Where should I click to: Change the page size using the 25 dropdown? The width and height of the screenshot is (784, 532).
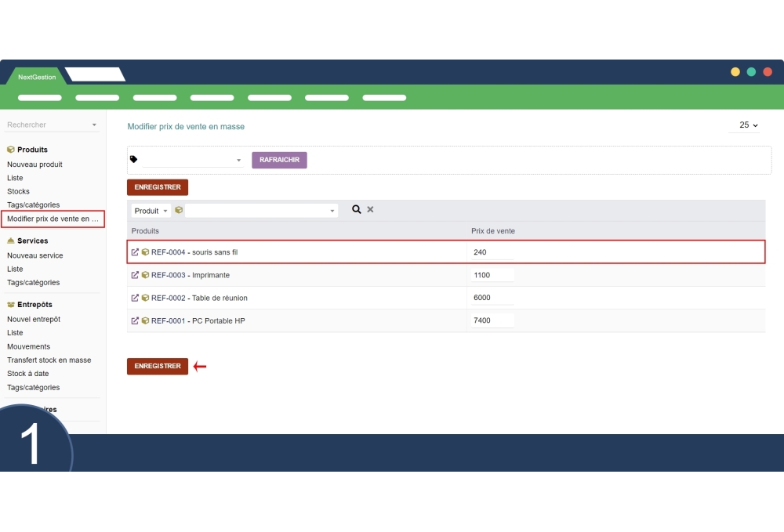[x=746, y=125]
